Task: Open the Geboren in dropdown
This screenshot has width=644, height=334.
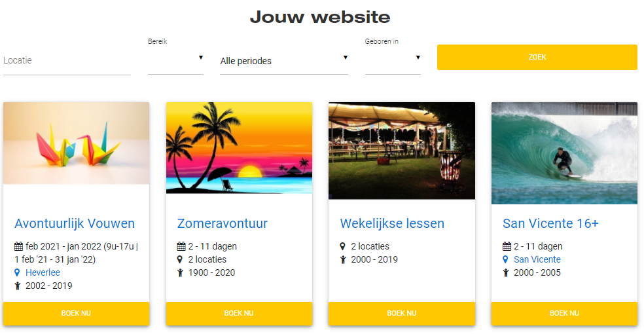Action: (393, 58)
